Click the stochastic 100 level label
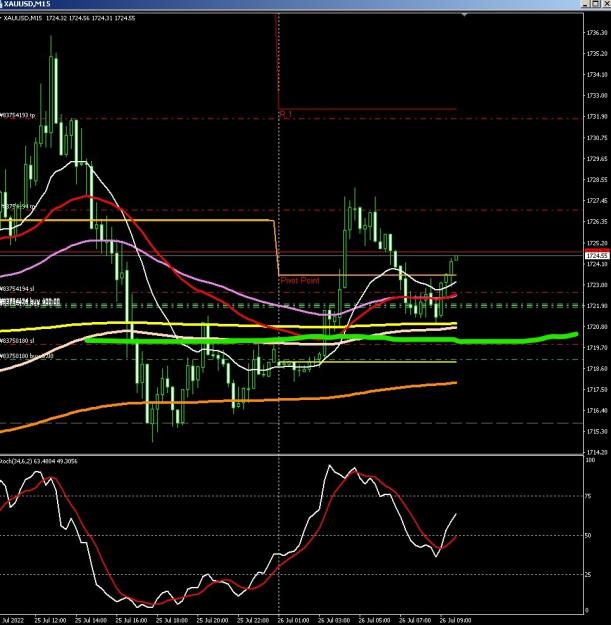 (590, 460)
